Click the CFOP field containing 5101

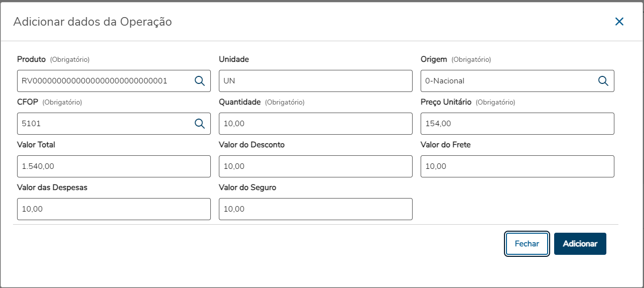point(103,124)
